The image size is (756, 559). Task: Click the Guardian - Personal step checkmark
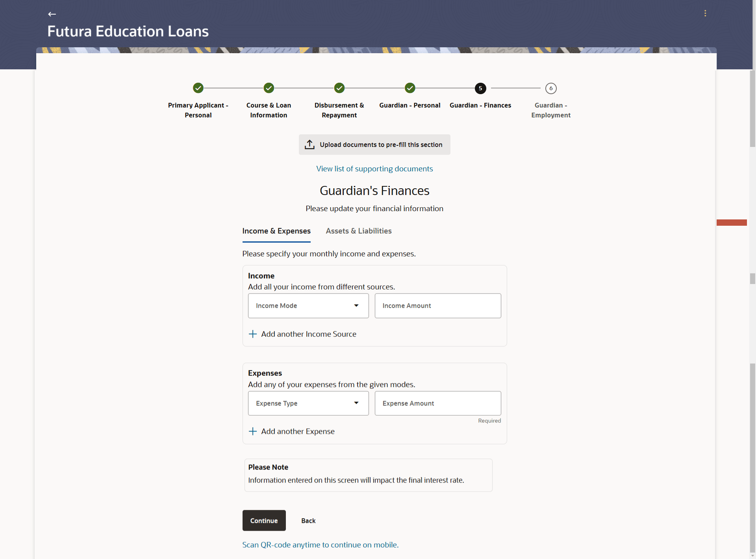(x=409, y=88)
